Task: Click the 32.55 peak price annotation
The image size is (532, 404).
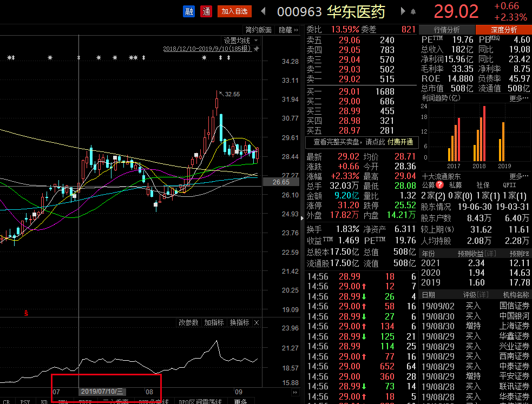Action: pos(232,94)
